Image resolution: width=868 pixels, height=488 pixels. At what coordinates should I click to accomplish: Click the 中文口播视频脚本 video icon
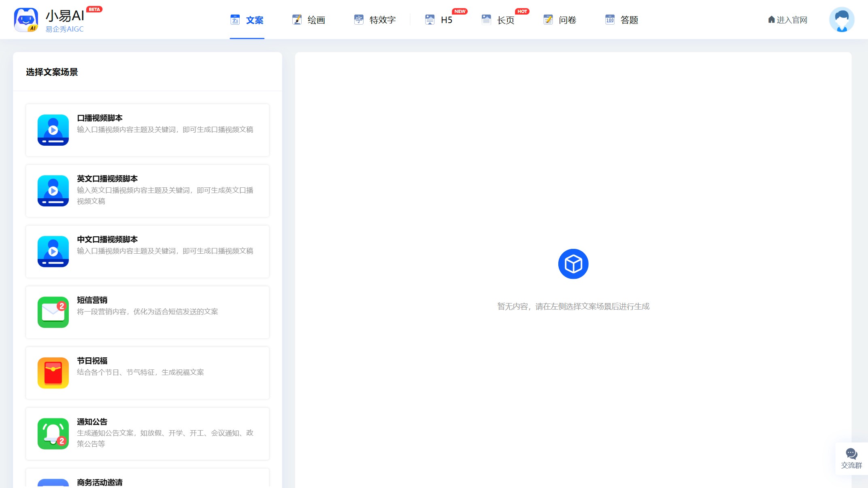pyautogui.click(x=53, y=251)
